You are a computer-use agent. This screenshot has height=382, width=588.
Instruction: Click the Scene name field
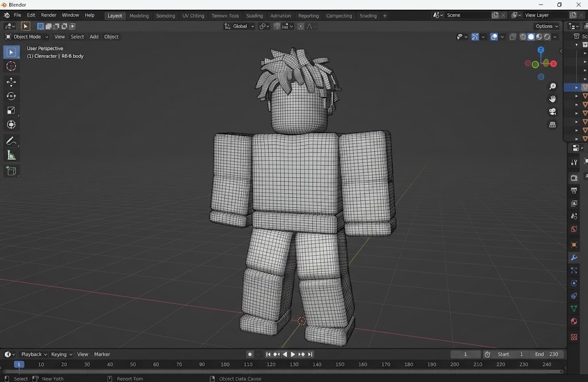pos(468,15)
